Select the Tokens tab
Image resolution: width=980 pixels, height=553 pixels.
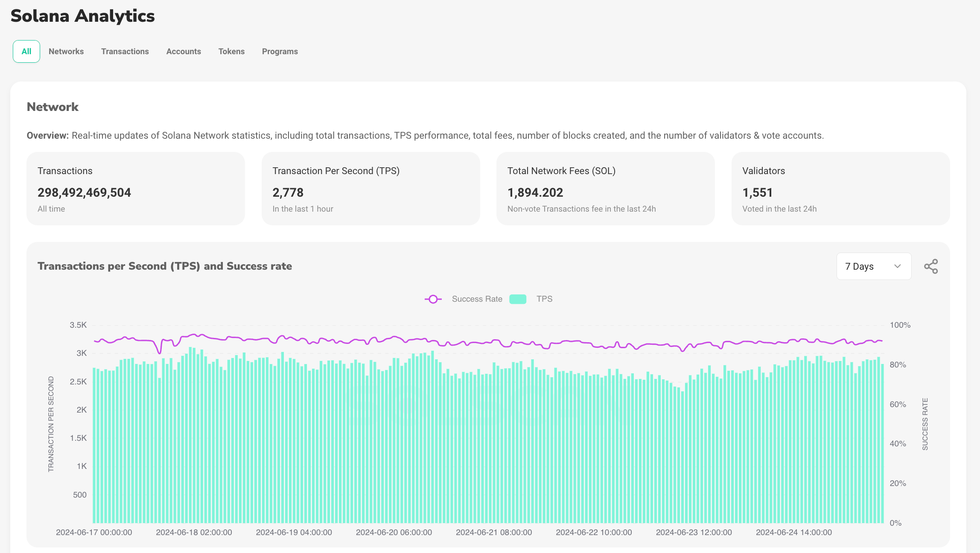(x=231, y=51)
